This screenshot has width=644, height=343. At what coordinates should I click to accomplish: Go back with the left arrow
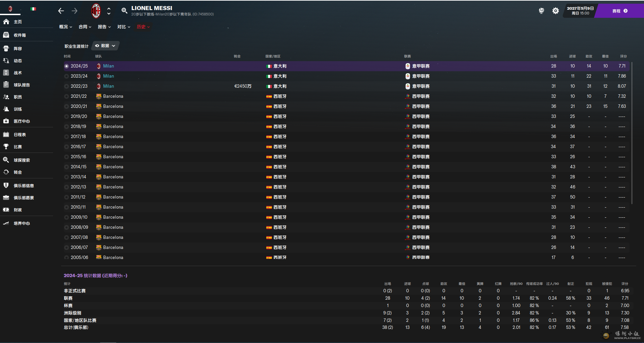[61, 11]
